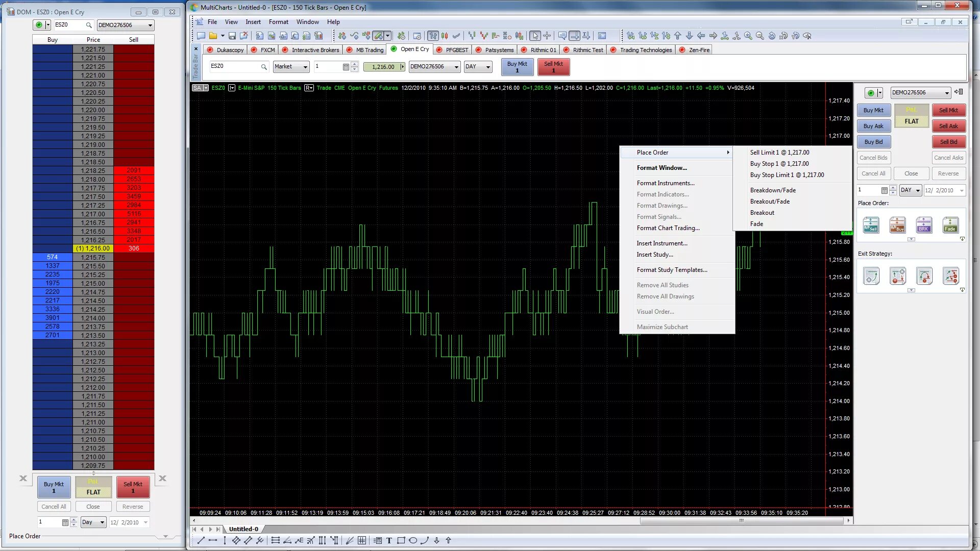
Task: Click the BRK order icon under Place Order
Action: click(924, 224)
